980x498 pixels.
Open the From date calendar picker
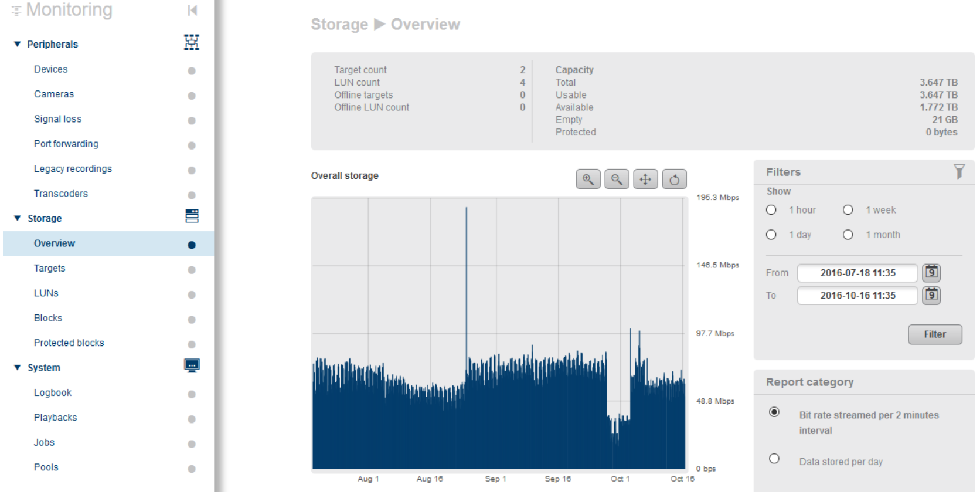point(931,273)
